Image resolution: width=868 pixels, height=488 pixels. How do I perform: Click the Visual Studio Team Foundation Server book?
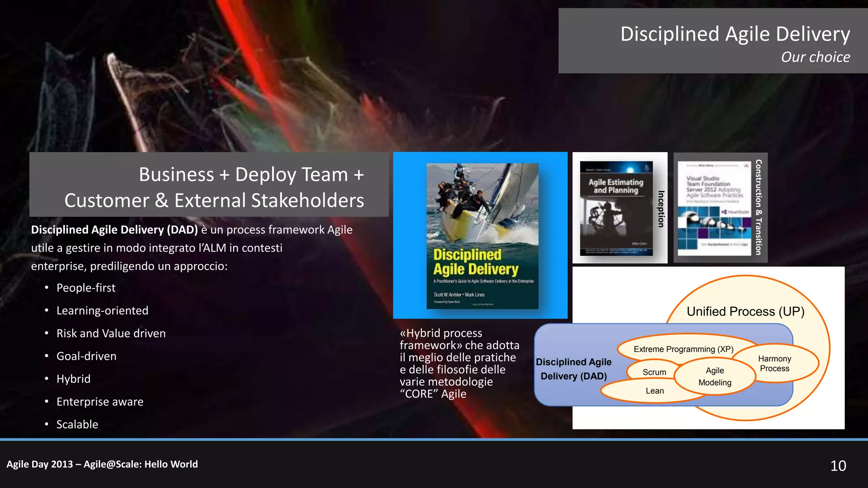point(714,208)
